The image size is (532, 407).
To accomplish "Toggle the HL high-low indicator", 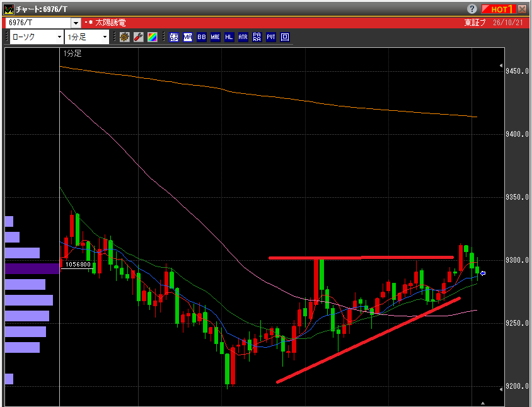I will [229, 37].
